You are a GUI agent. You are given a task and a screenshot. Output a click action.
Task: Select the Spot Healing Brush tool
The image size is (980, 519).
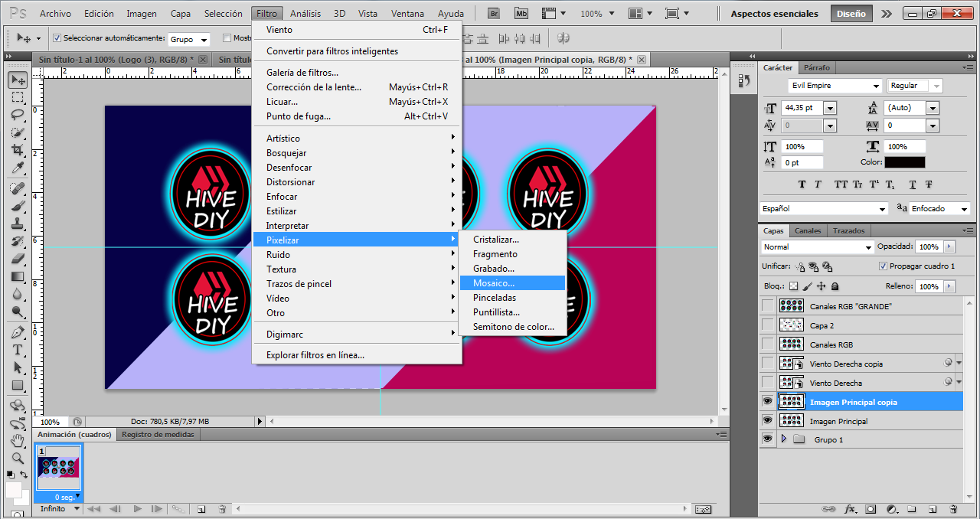click(x=18, y=188)
